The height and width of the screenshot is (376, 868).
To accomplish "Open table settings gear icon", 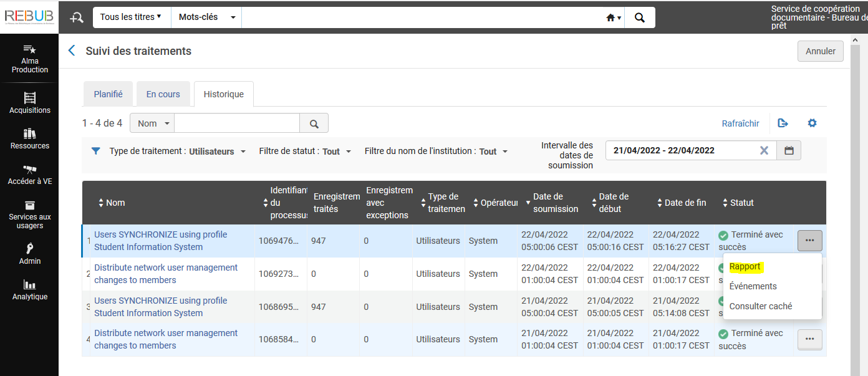I will point(812,123).
